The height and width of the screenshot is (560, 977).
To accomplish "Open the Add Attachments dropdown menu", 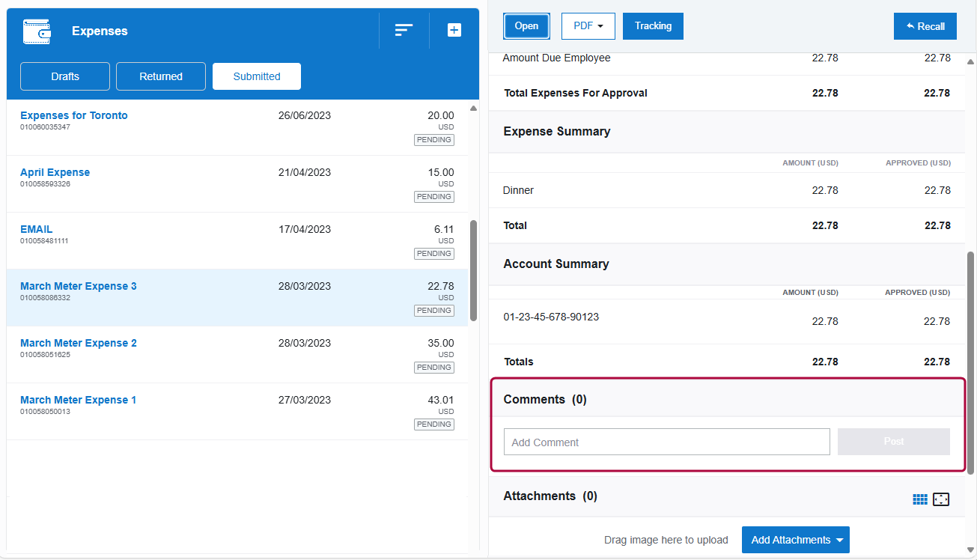I will 795,540.
